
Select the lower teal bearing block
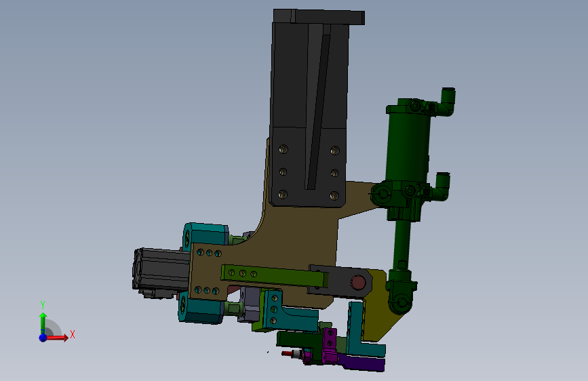coord(203,310)
